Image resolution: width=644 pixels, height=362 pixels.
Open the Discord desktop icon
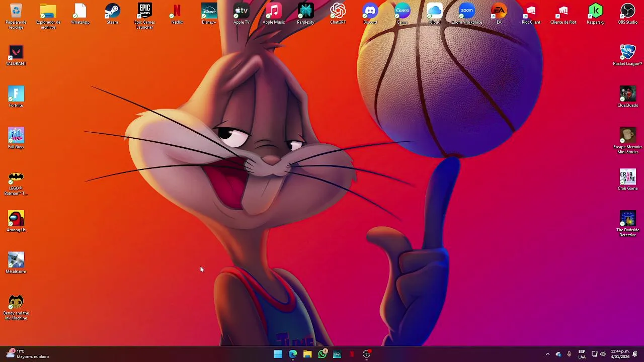tap(370, 14)
